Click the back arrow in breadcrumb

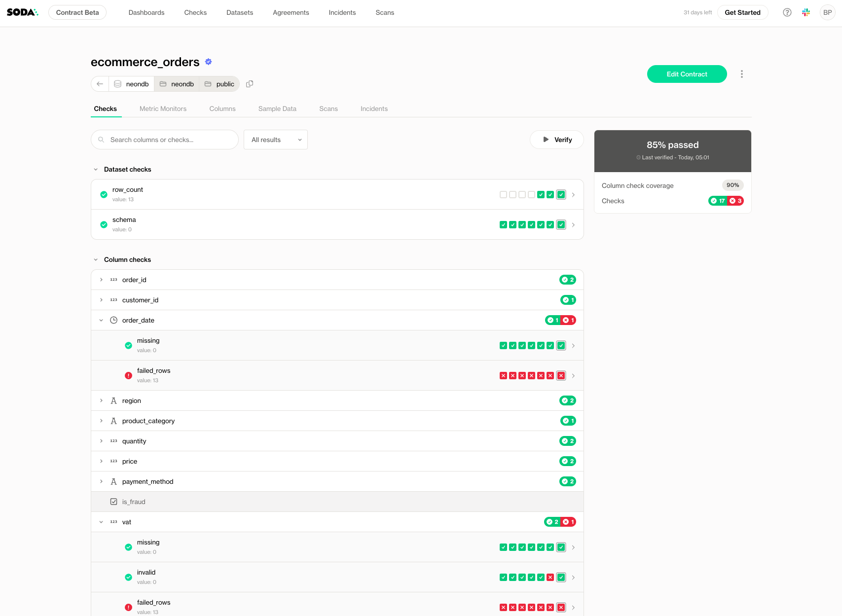[100, 84]
